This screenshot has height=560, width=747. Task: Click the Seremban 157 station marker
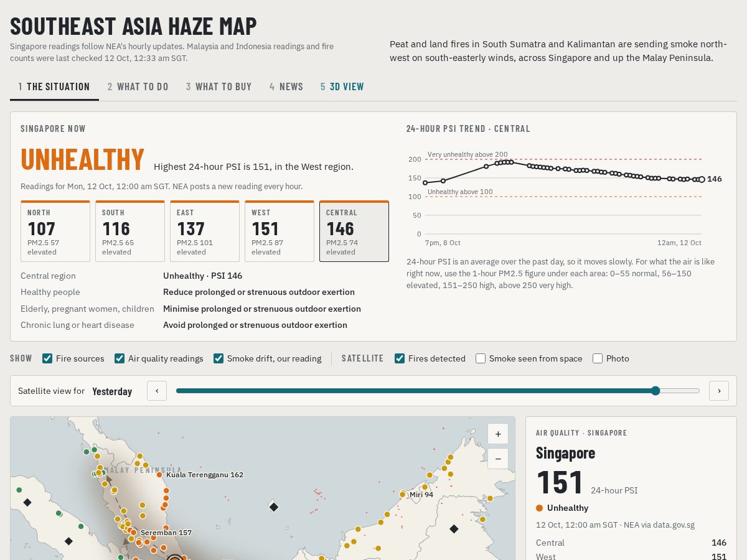coord(134,533)
